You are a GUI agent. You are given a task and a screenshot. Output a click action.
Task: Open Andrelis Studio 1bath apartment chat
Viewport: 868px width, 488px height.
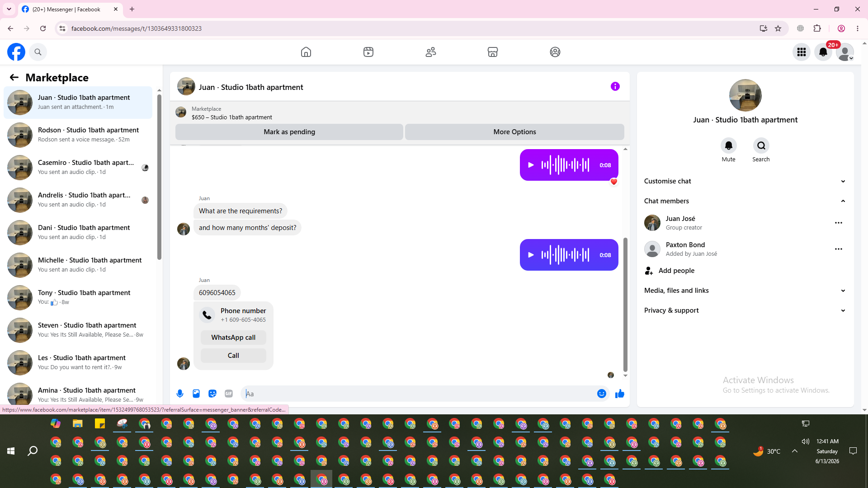pos(78,200)
